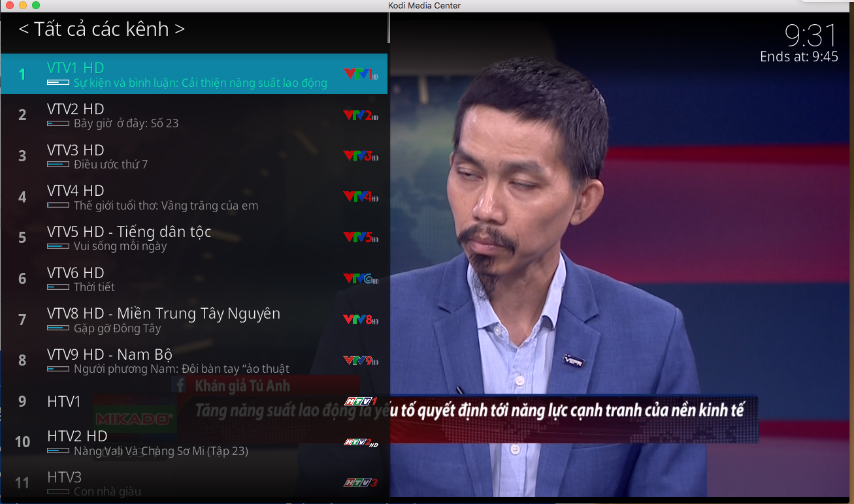Select channel VTV1 HD

(194, 74)
